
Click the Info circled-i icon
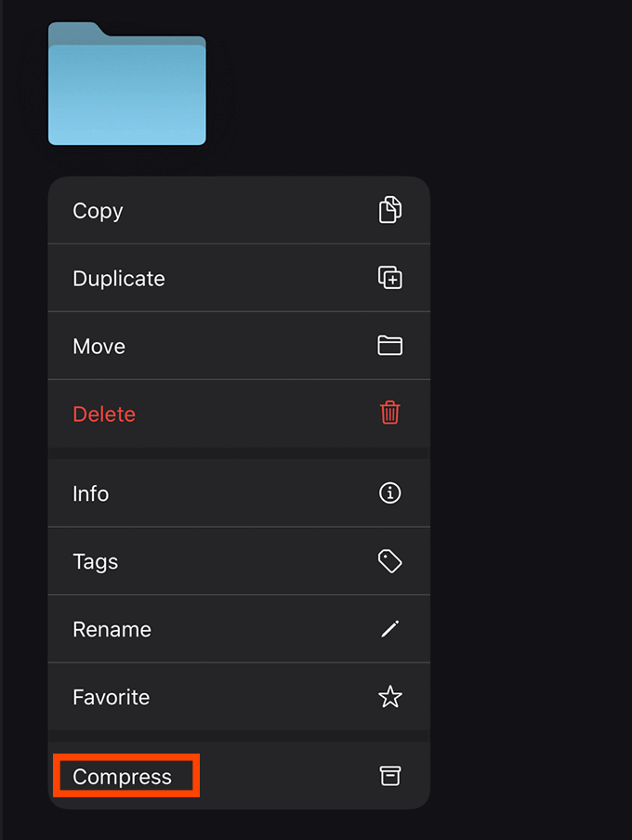click(390, 493)
